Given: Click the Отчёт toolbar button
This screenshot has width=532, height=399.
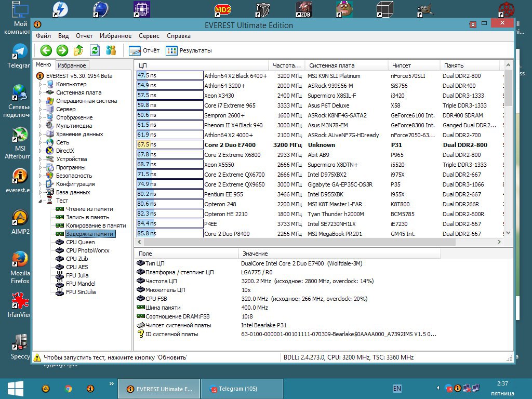Looking at the screenshot, I should [144, 50].
